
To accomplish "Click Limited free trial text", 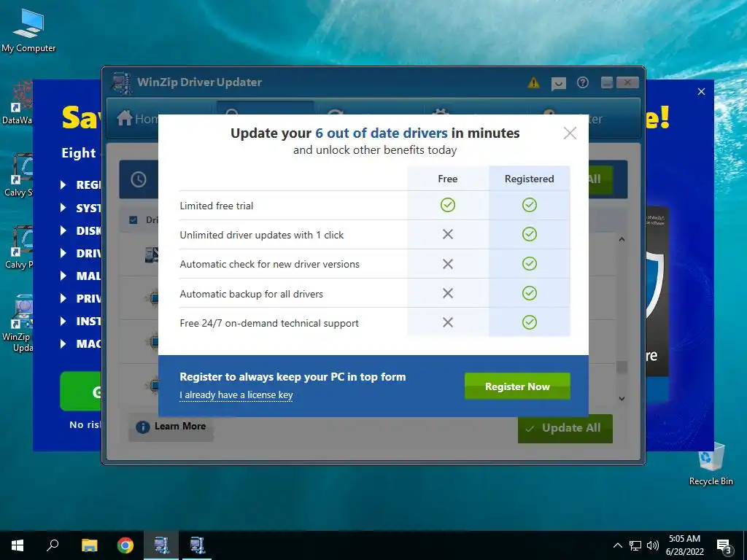I will pos(216,206).
